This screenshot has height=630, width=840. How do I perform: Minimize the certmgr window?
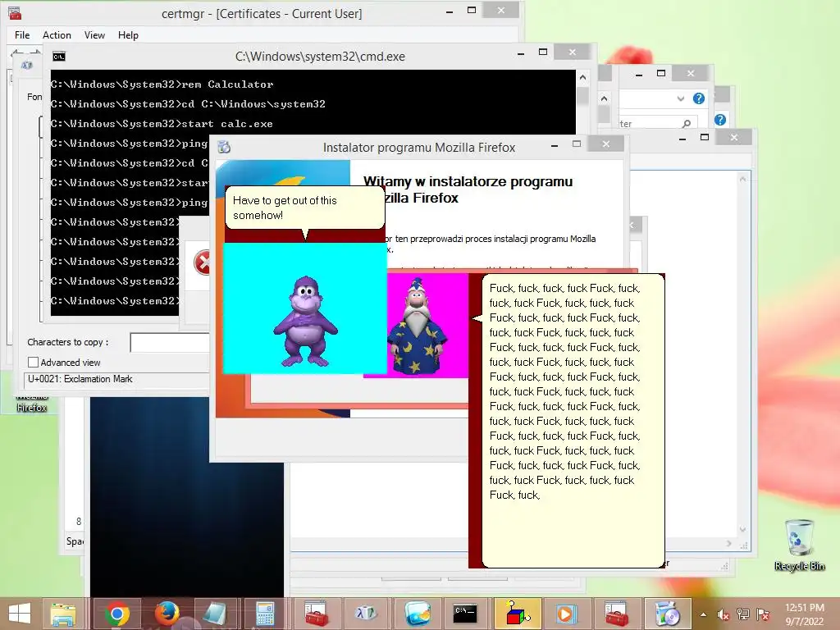(450, 11)
